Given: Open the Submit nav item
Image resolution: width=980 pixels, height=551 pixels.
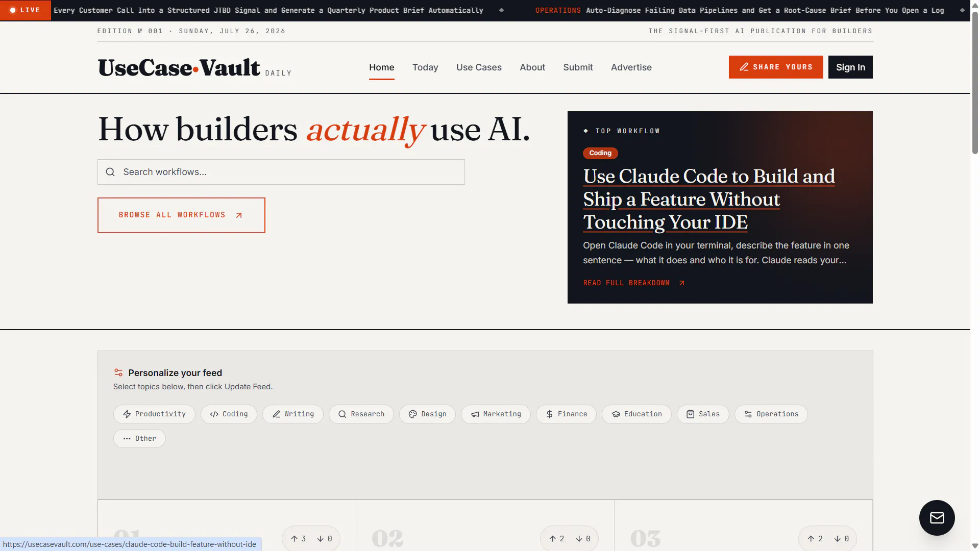Looking at the screenshot, I should 578,67.
